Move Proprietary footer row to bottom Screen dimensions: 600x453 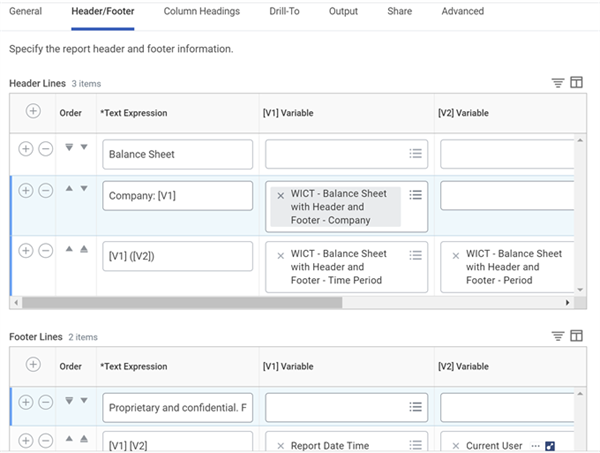pyautogui.click(x=69, y=401)
